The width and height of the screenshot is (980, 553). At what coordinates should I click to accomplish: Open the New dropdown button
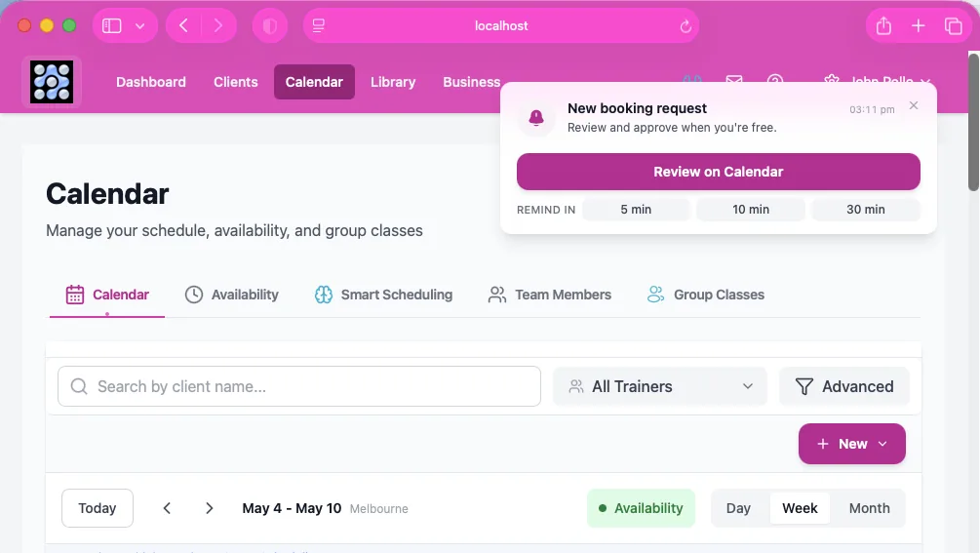[852, 444]
